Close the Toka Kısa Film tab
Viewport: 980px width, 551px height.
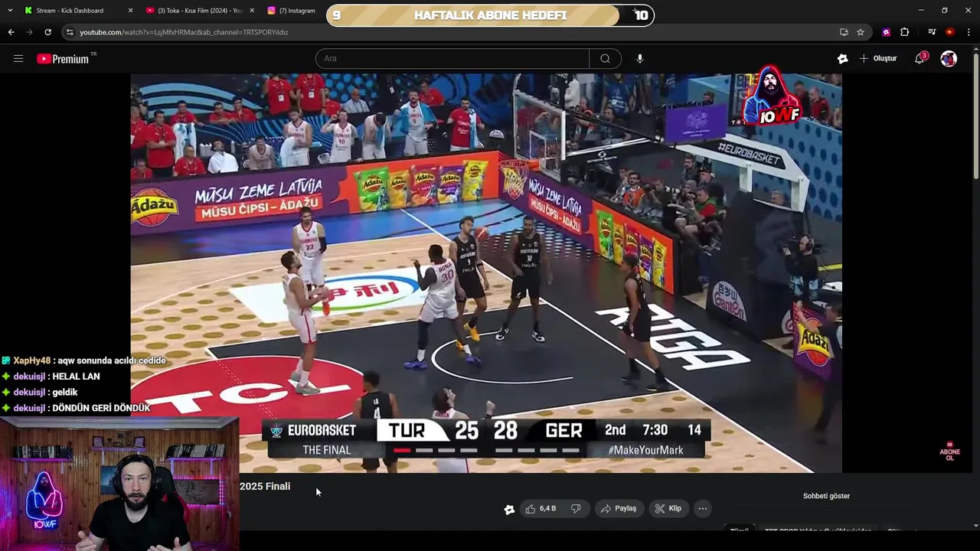252,11
